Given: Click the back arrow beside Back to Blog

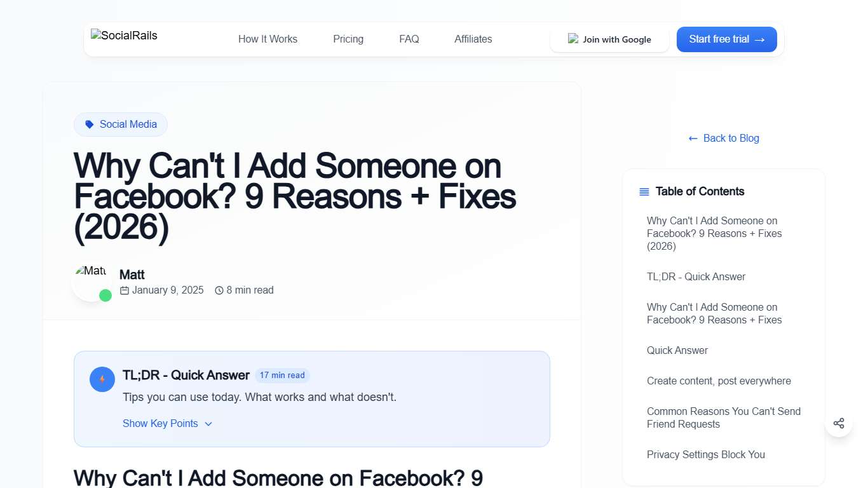Looking at the screenshot, I should click(693, 138).
